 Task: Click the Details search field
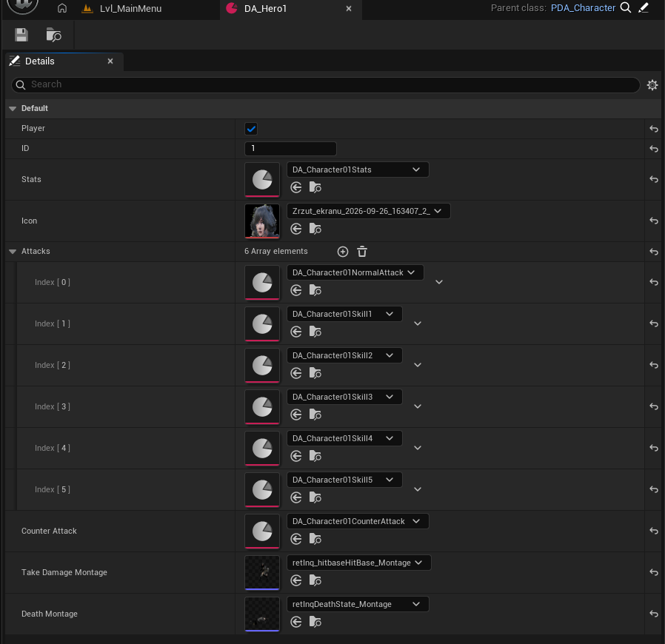[325, 85]
